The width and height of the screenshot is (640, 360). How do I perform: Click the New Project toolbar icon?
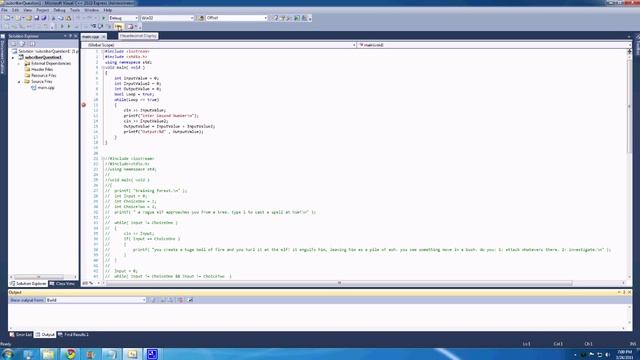[x=7, y=18]
